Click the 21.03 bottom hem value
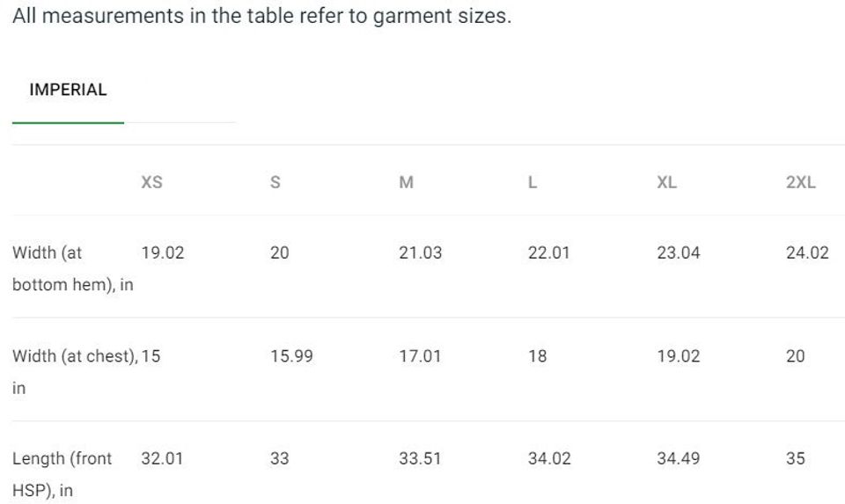 point(421,253)
